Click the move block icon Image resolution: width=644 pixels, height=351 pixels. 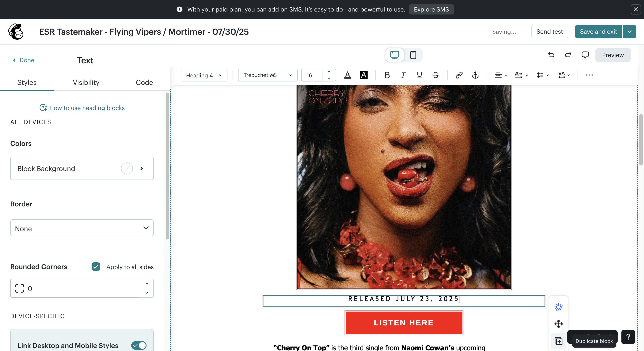pos(558,324)
